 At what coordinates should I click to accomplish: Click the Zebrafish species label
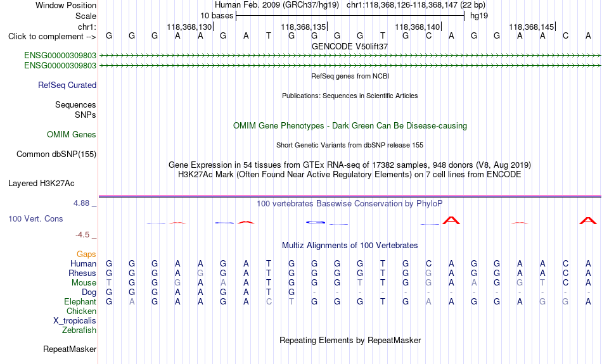79,330
